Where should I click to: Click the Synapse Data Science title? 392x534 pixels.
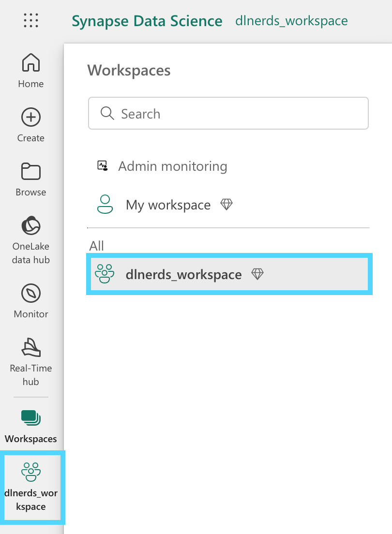point(147,21)
